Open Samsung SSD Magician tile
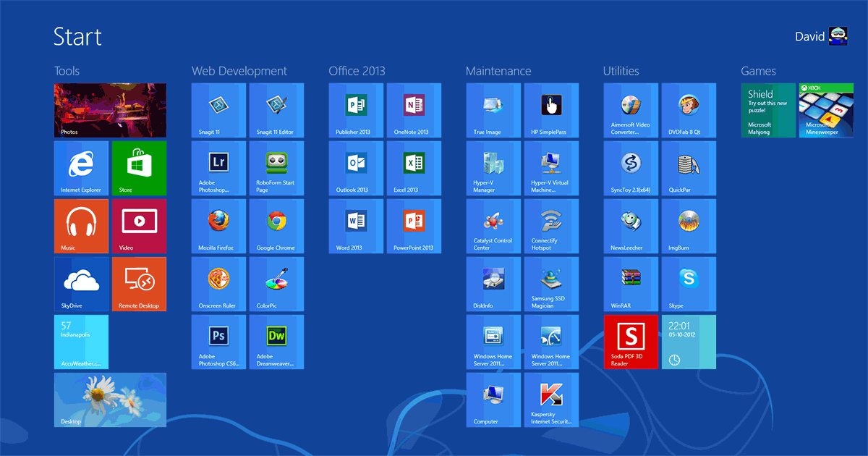 coord(551,284)
